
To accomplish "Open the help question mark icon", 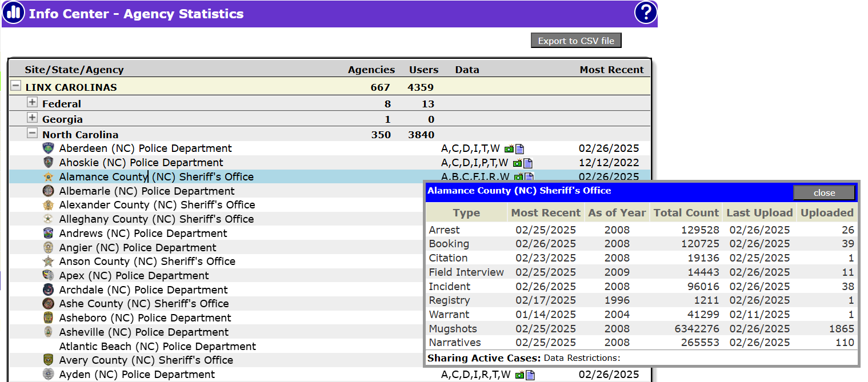I will pos(645,13).
